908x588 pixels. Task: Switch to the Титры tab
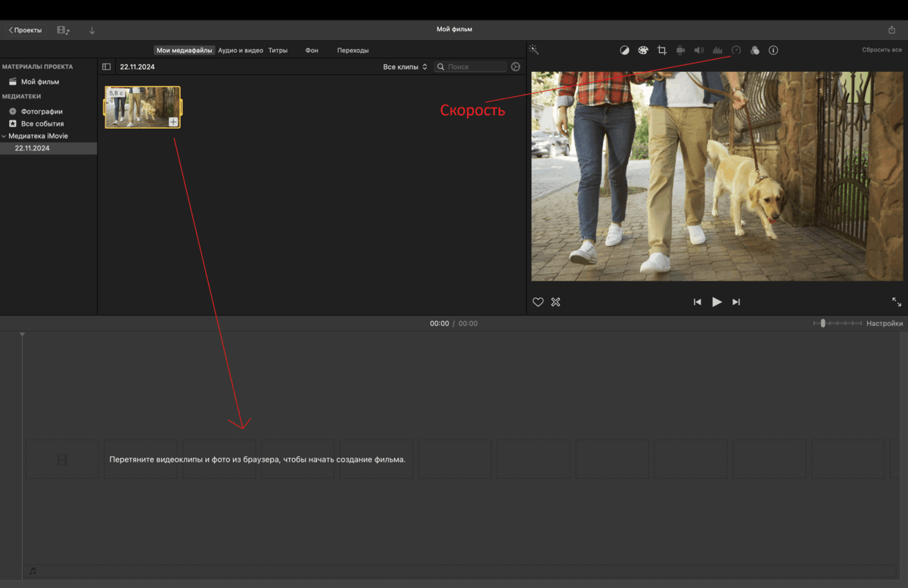pos(278,50)
